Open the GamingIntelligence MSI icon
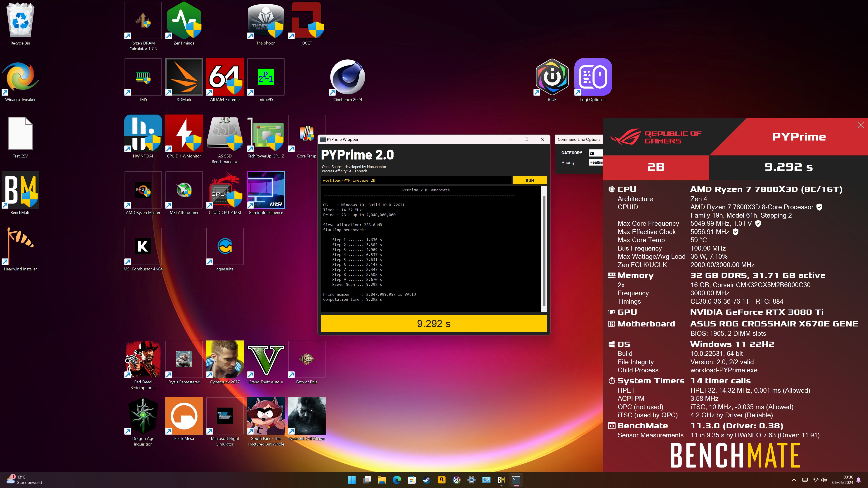This screenshot has height=488, width=868. [x=266, y=193]
